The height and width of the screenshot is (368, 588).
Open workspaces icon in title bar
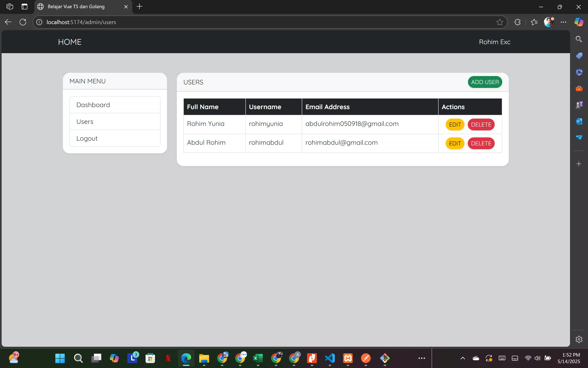tap(10, 7)
